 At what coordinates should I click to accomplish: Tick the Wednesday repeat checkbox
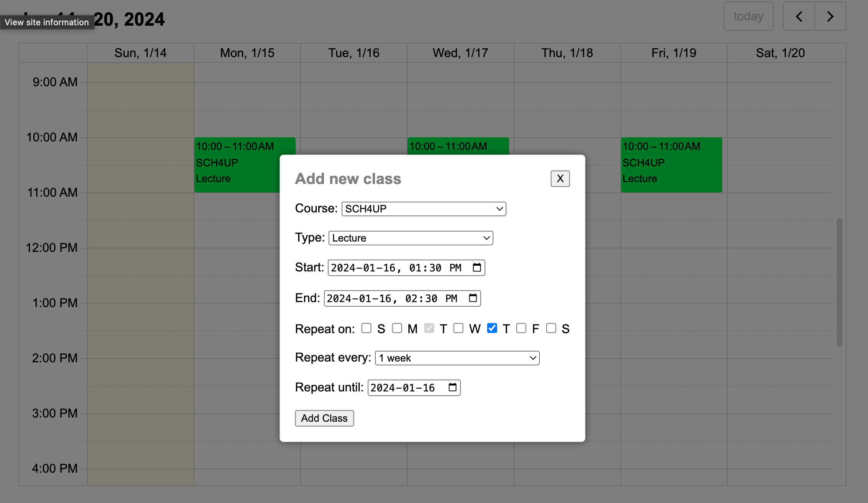coord(459,328)
